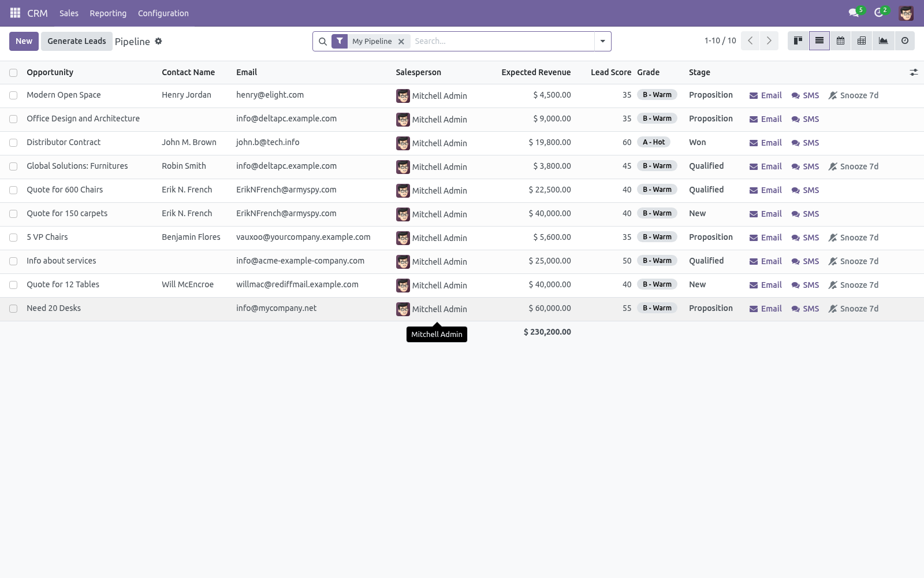
Task: Focus the search input field
Action: pyautogui.click(x=501, y=41)
